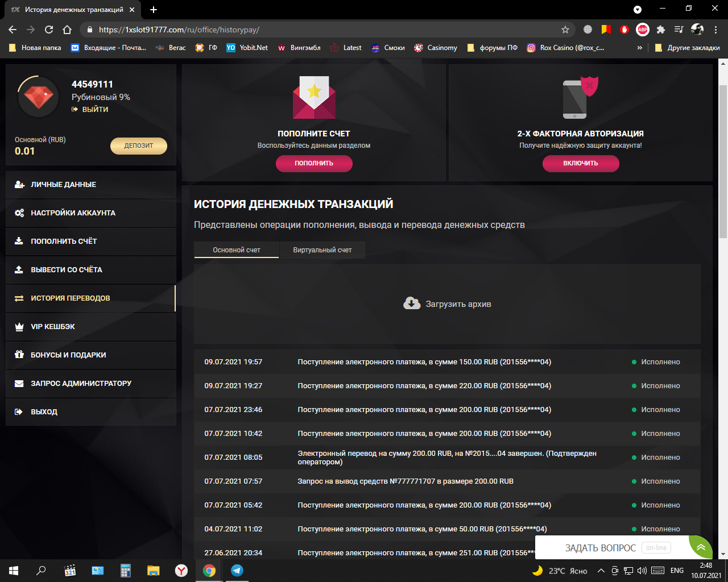Open the media control playlist icon
The image size is (728, 582).
[x=679, y=30]
